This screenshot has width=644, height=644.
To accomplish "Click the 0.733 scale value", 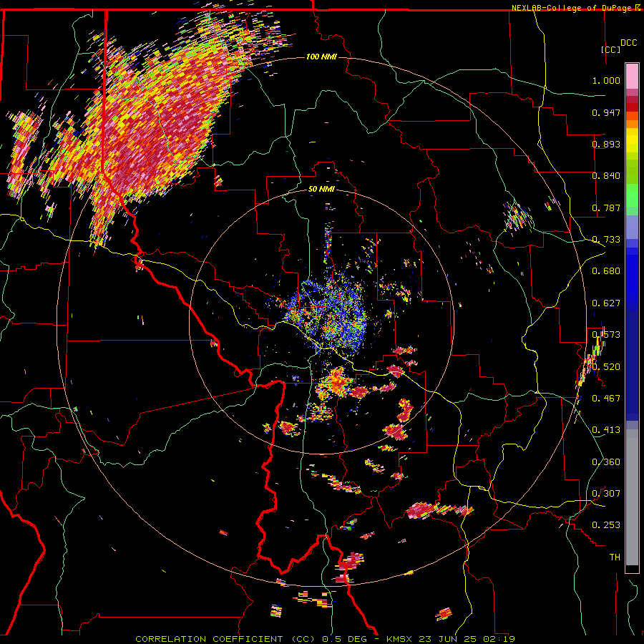I will [606, 239].
